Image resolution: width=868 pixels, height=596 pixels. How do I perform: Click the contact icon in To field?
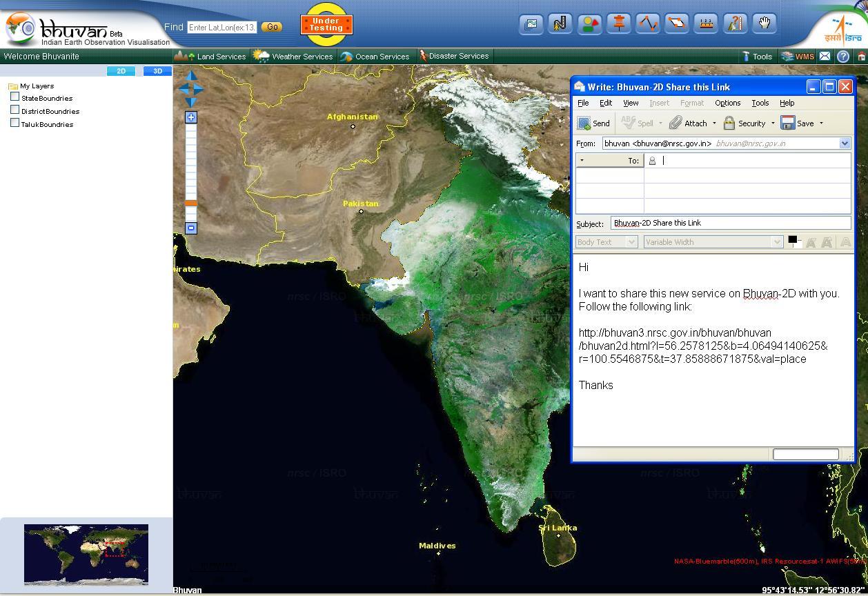pos(652,161)
